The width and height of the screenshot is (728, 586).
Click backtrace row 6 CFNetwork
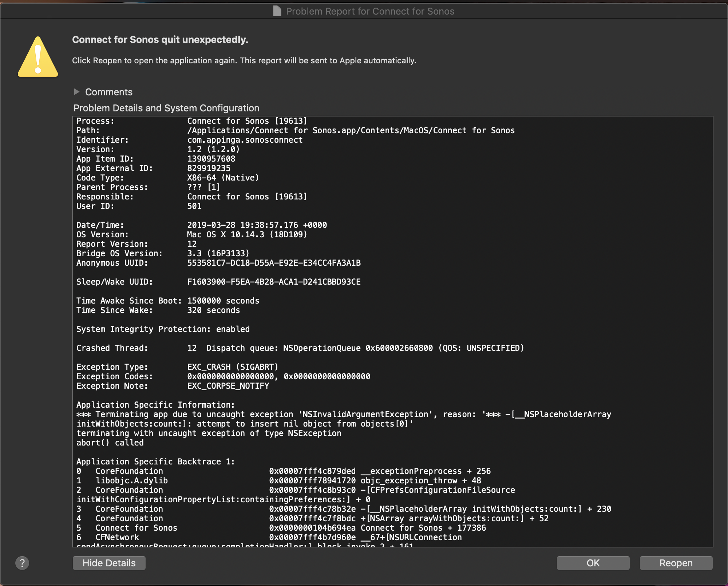[269, 537]
